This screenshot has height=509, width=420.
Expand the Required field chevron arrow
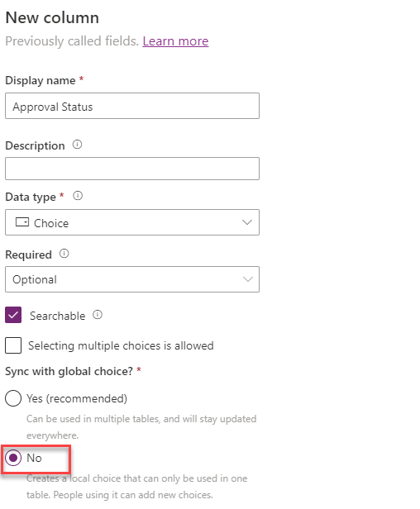[x=247, y=279]
